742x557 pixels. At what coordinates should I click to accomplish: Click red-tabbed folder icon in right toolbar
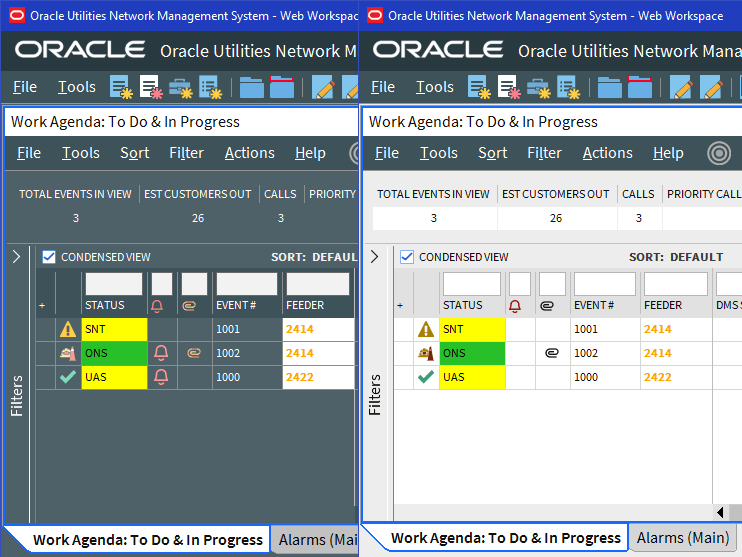coord(640,87)
